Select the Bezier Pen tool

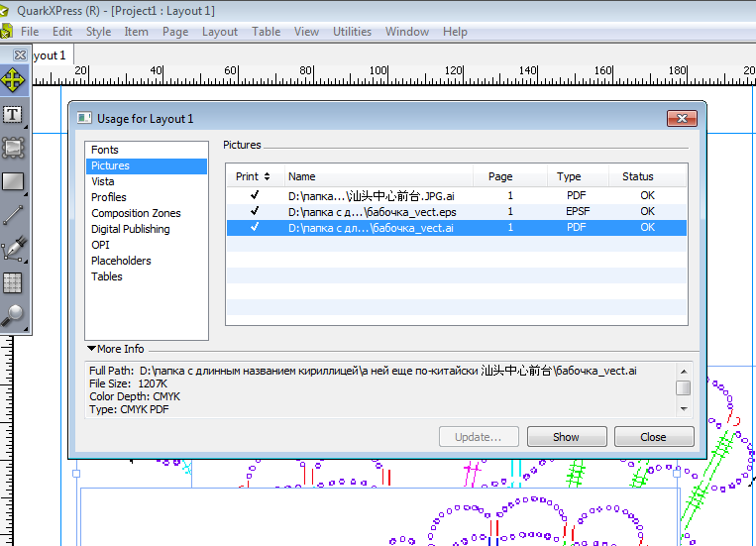click(x=13, y=249)
